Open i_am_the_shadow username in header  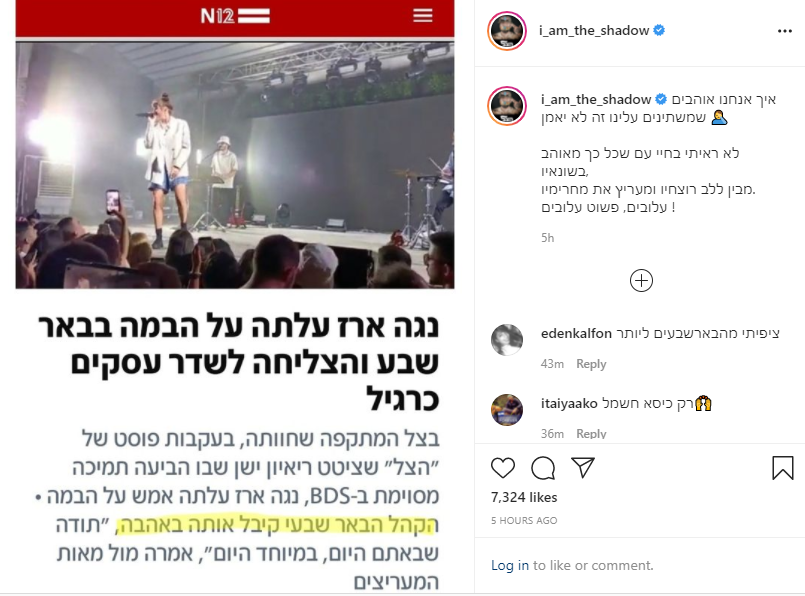click(594, 30)
